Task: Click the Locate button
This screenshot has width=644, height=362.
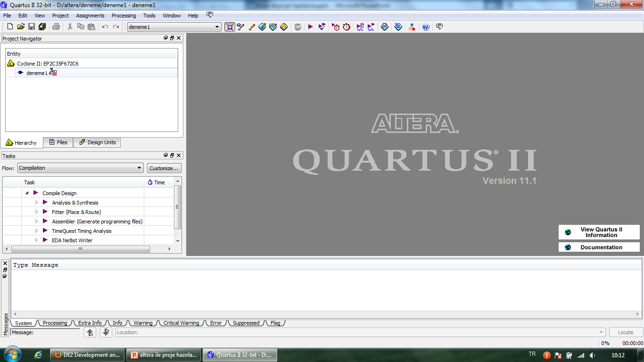Action: click(626, 332)
